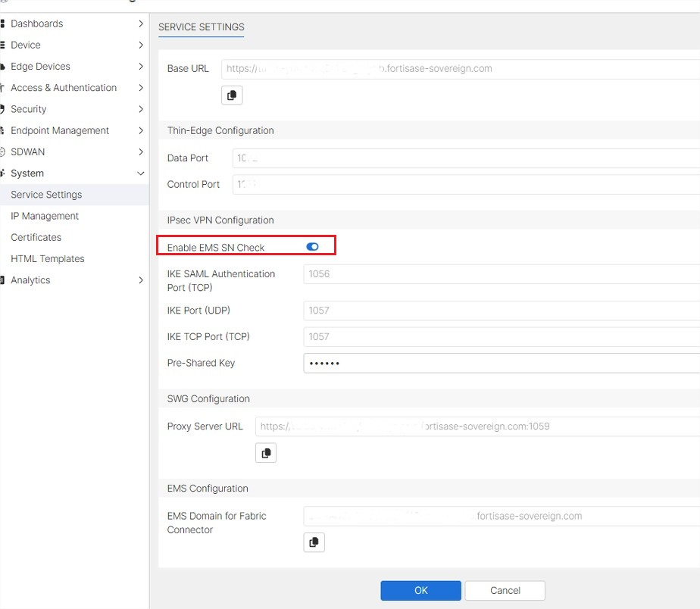
Task: Click the Proxy Server URL field
Action: point(478,426)
